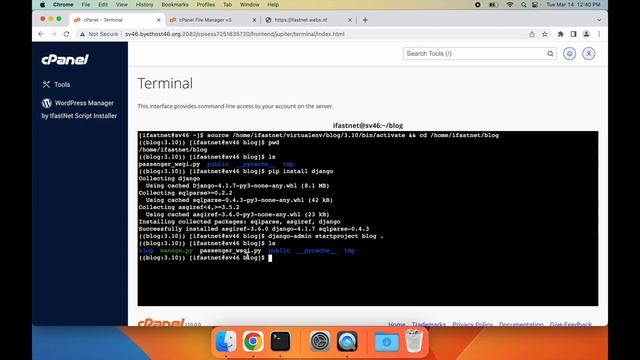The height and width of the screenshot is (360, 640).
Task: Open the Window menu
Action: point(249,4)
